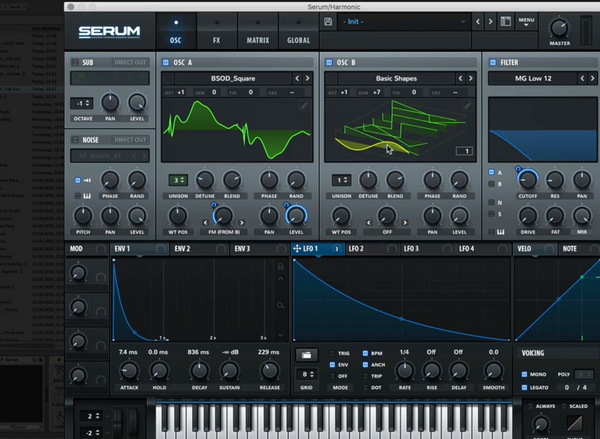This screenshot has height=439, width=600.
Task: Open the preset browser icon
Action: pos(505,21)
